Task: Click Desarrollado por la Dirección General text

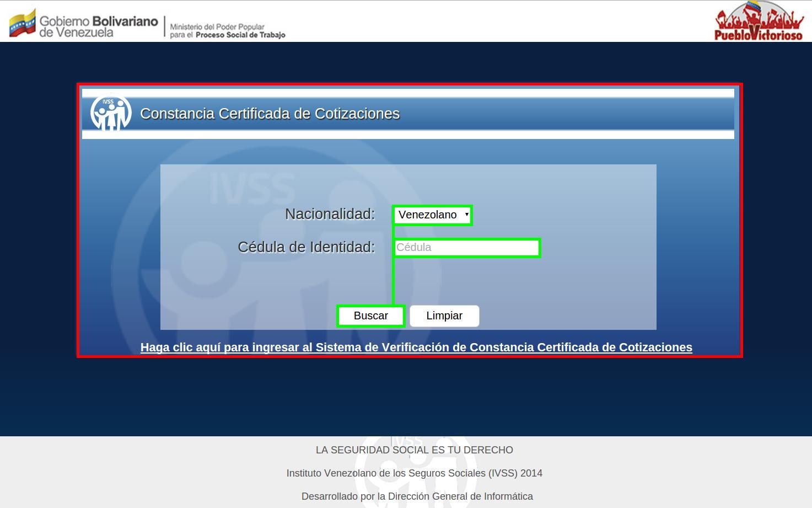Action: [417, 496]
